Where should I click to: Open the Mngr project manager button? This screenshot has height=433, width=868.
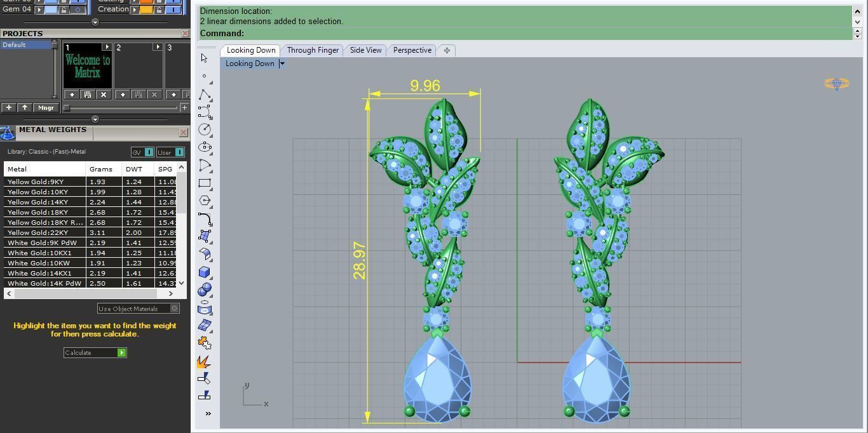click(46, 108)
